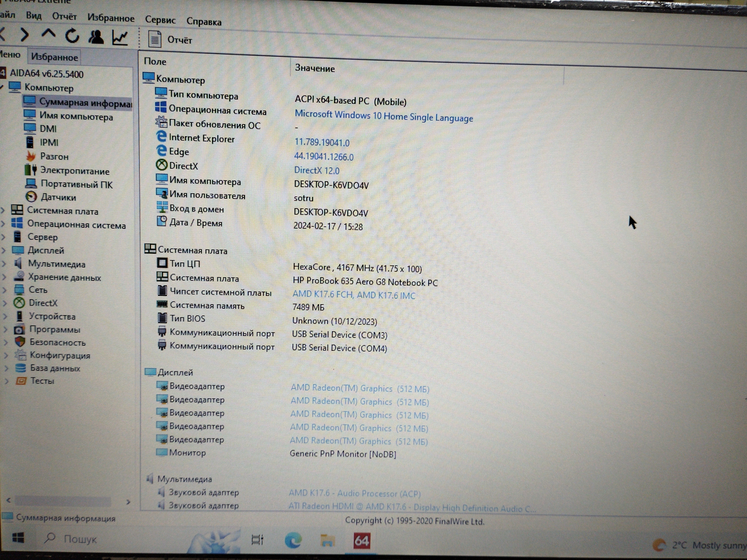
Task: Click Системная плата icon in tree
Action: [17, 210]
